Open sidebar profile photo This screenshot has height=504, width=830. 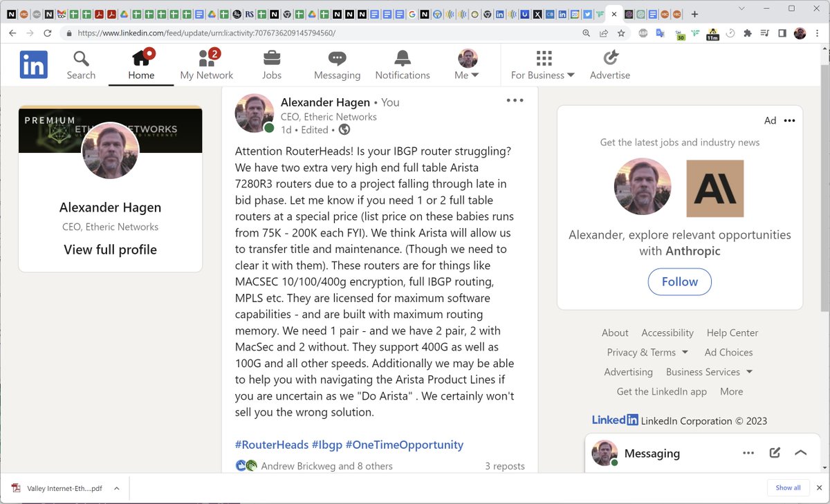pos(111,151)
